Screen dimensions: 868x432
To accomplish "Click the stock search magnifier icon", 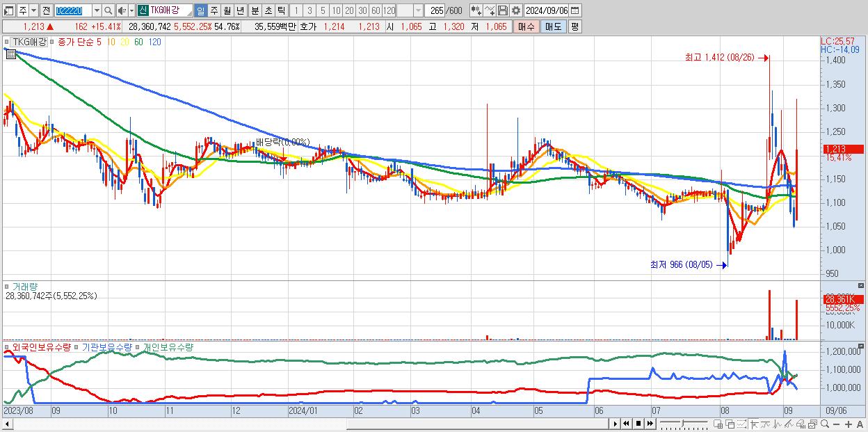I will 108,10.
